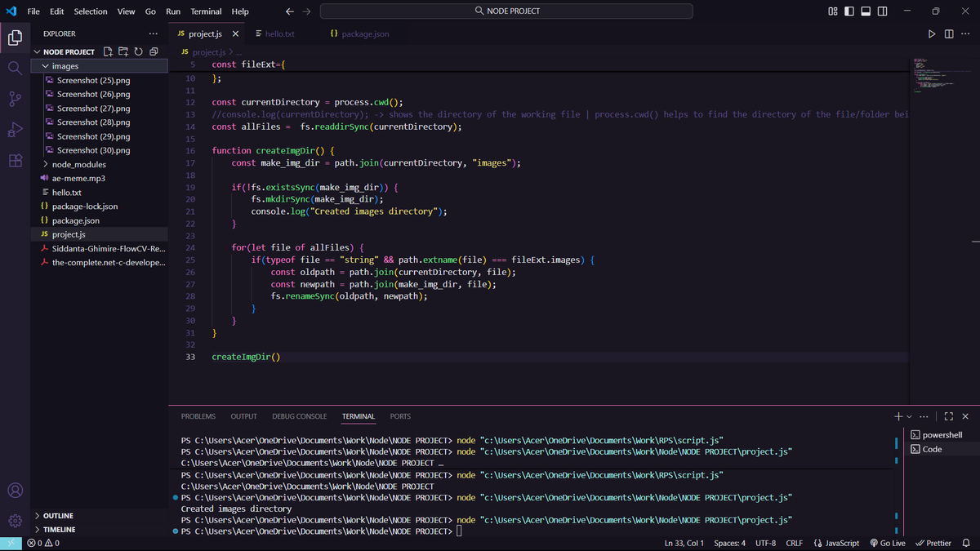Switch to the PROBLEMS panel tab
This screenshot has height=551, width=980.
(x=198, y=416)
